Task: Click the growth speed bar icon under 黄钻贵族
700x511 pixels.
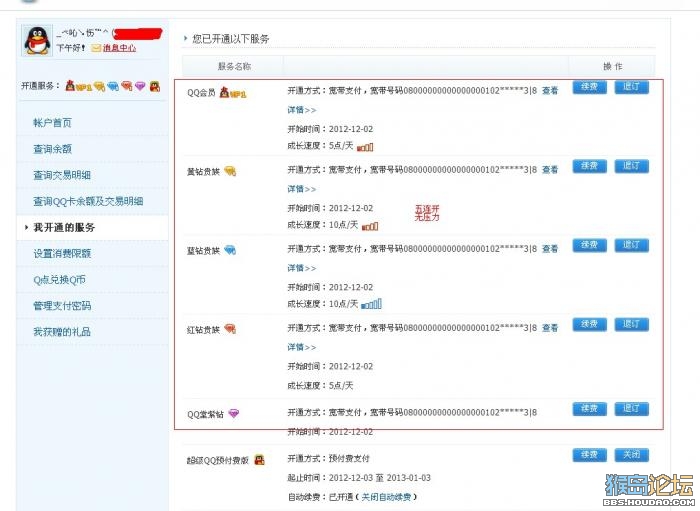Action: click(370, 226)
